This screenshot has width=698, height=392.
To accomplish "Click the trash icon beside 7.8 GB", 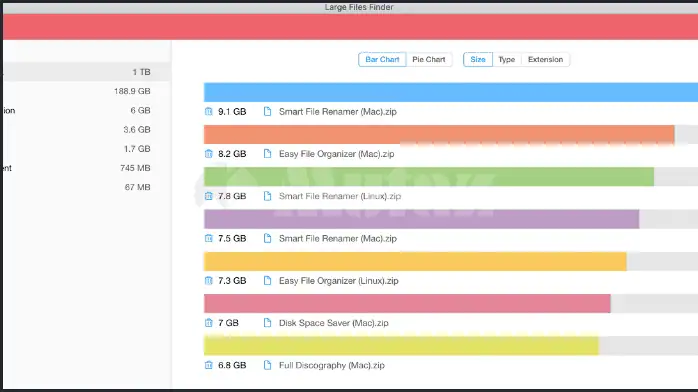I will click(x=208, y=196).
